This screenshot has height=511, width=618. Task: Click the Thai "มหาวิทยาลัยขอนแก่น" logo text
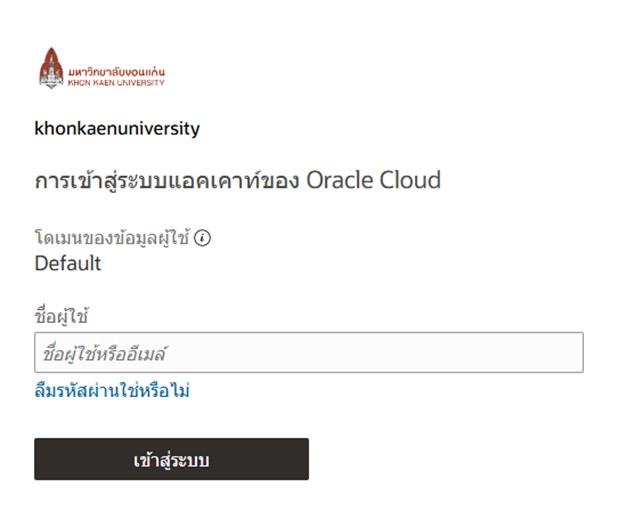point(116,72)
